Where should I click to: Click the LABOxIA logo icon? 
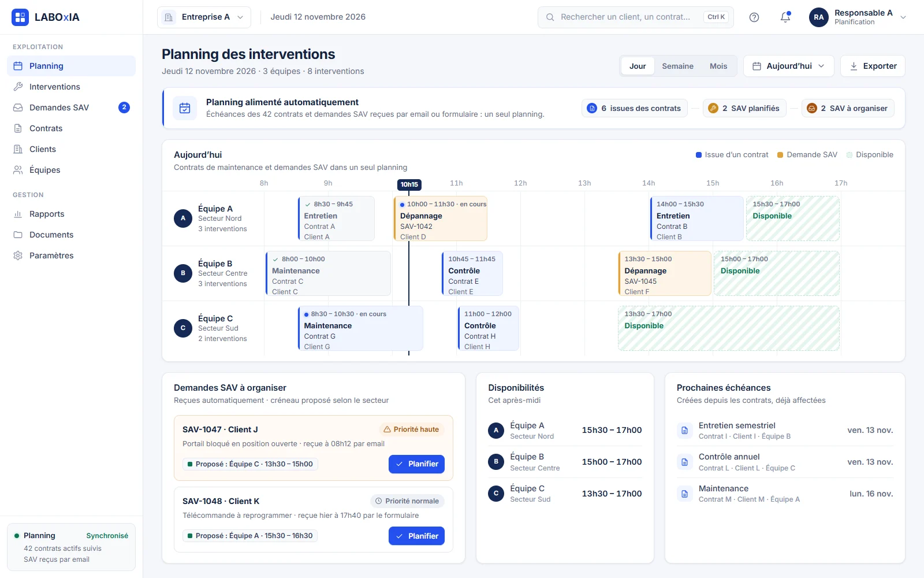20,17
